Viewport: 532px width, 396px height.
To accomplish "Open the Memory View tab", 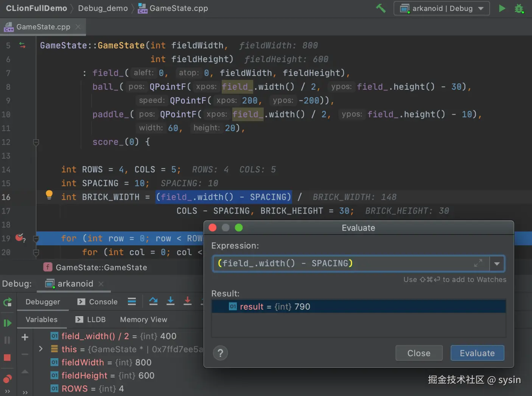I will (x=143, y=320).
